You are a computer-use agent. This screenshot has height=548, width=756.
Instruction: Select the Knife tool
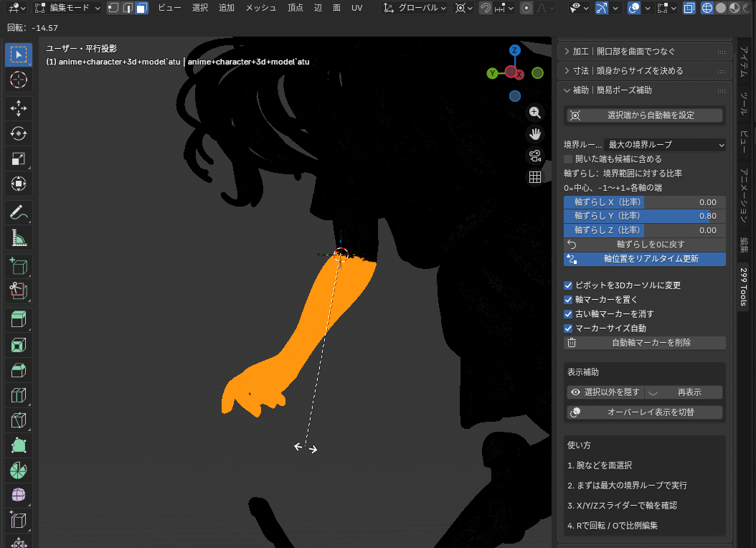19,420
